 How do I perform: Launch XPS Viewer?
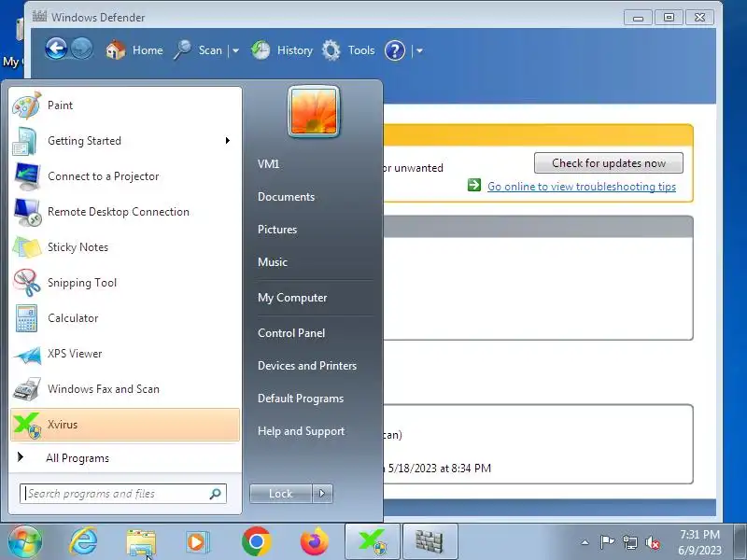(x=125, y=354)
